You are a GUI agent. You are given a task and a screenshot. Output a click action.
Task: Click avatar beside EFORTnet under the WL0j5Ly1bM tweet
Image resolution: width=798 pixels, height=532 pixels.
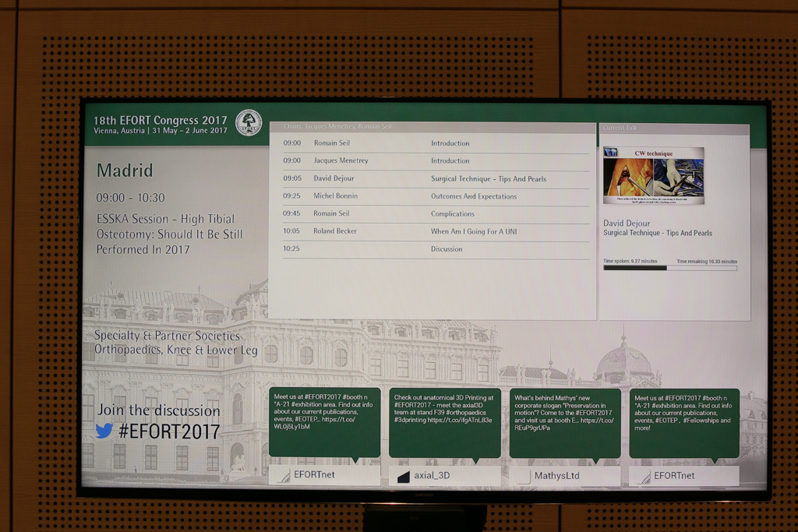click(284, 476)
